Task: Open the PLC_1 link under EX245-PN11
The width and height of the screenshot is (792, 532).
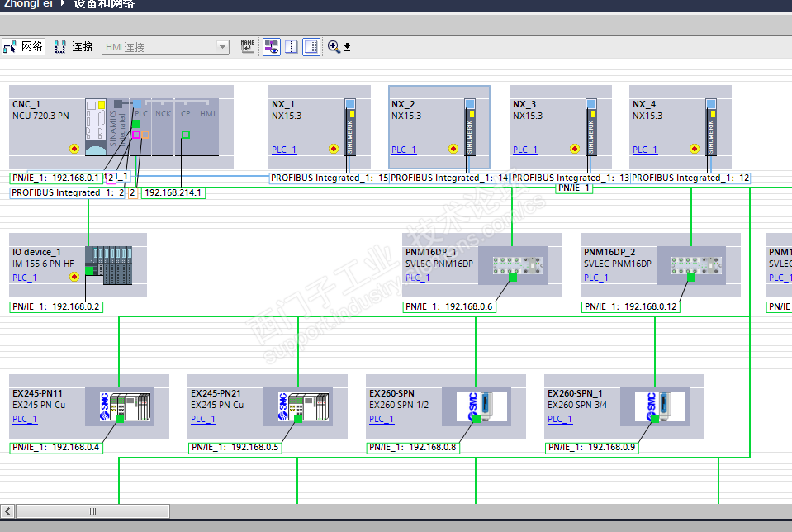Action: pos(25,419)
